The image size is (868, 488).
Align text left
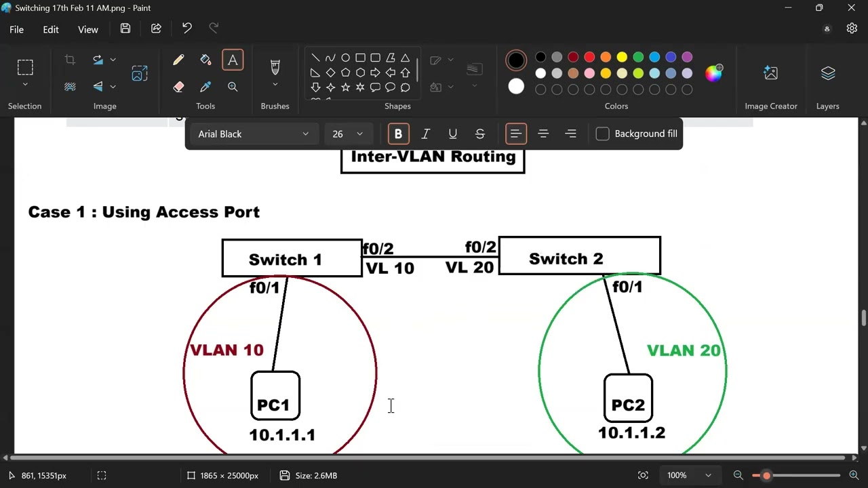516,134
